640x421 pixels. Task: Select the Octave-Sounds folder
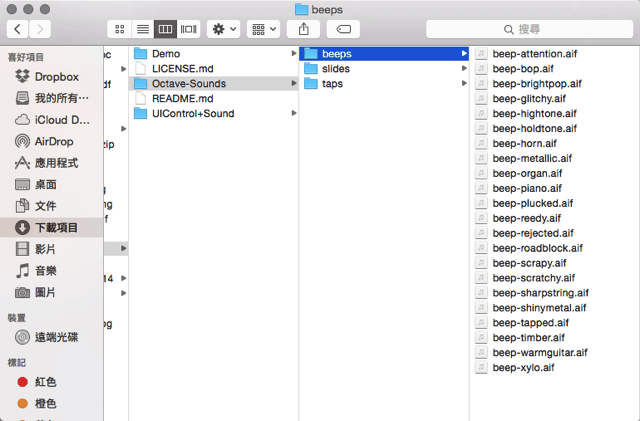[213, 83]
